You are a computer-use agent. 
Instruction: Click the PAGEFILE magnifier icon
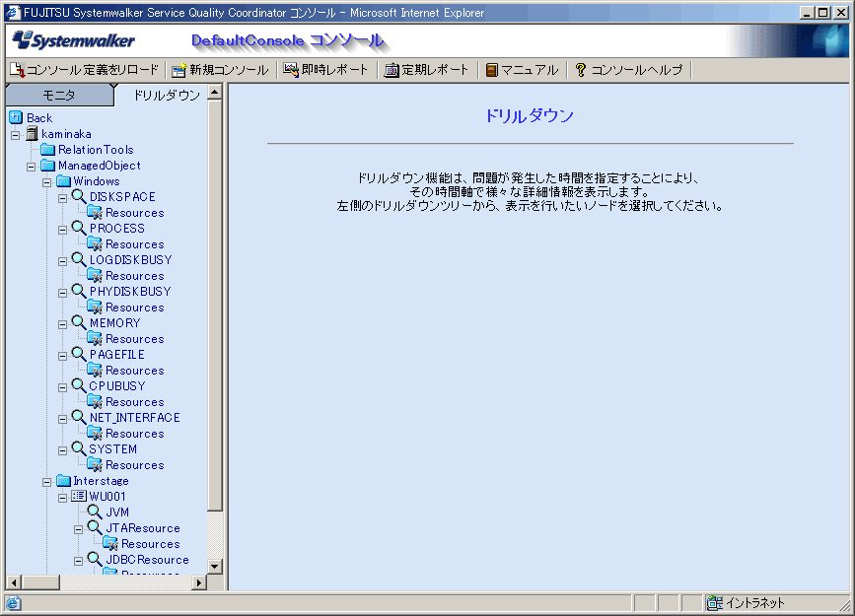pyautogui.click(x=79, y=355)
